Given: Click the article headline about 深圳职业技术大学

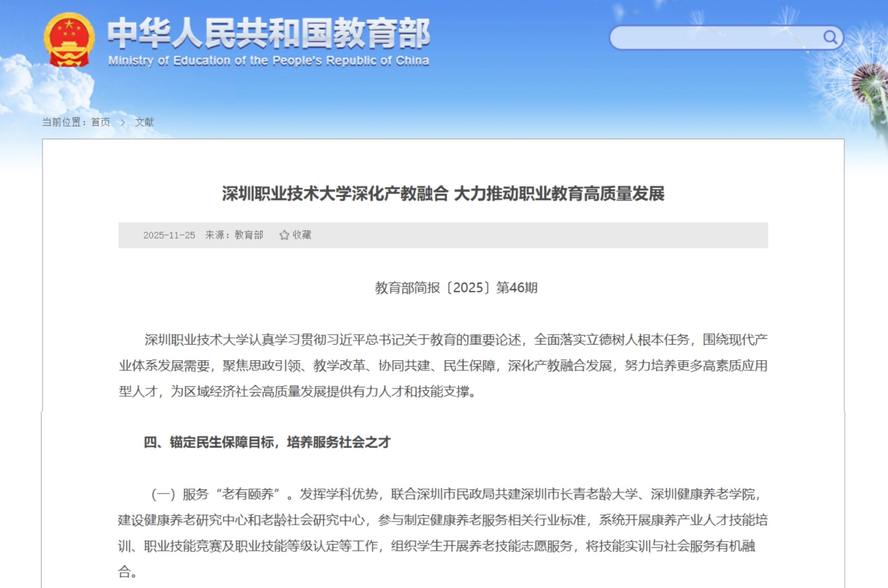Looking at the screenshot, I should pyautogui.click(x=443, y=193).
